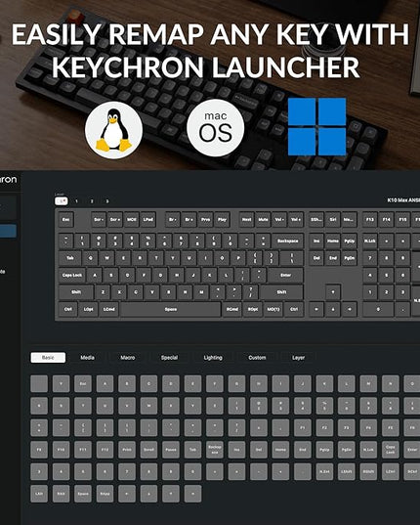Switch to layer 1 above the keyboard
The height and width of the screenshot is (525, 420).
[x=76, y=201]
